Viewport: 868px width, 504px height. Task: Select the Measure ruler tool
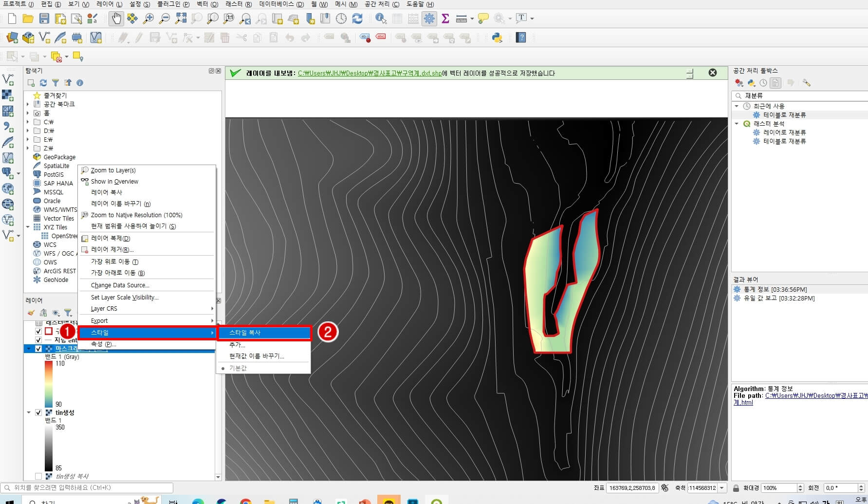[461, 19]
